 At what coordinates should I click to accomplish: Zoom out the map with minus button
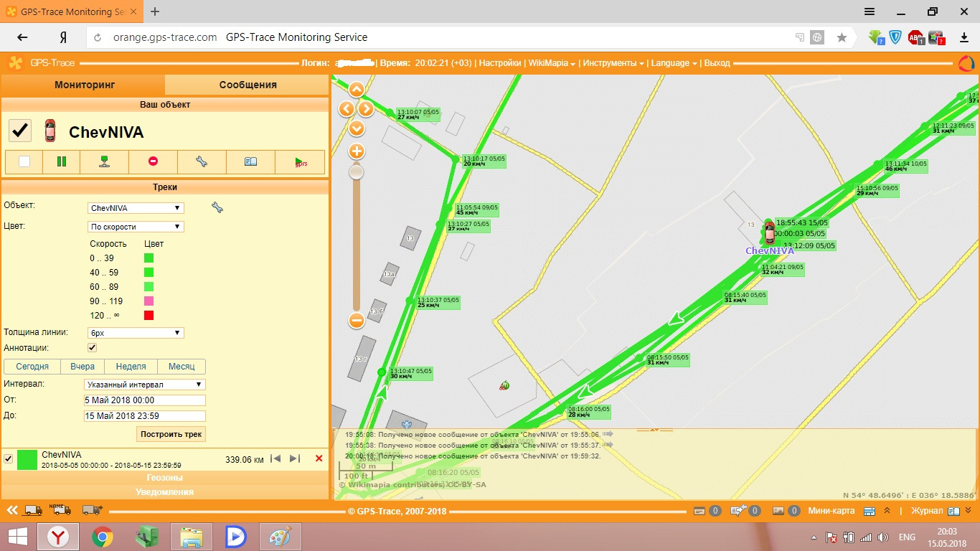356,321
